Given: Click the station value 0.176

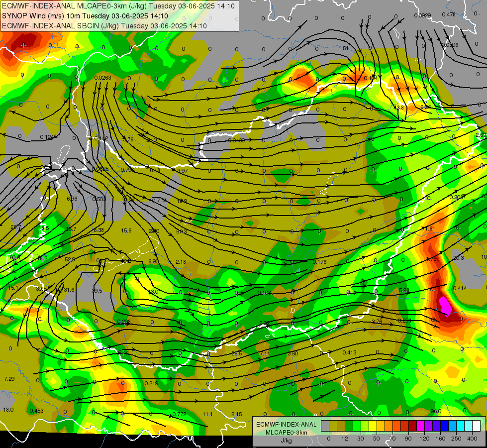Looking at the screenshot, I should (x=319, y=262).
